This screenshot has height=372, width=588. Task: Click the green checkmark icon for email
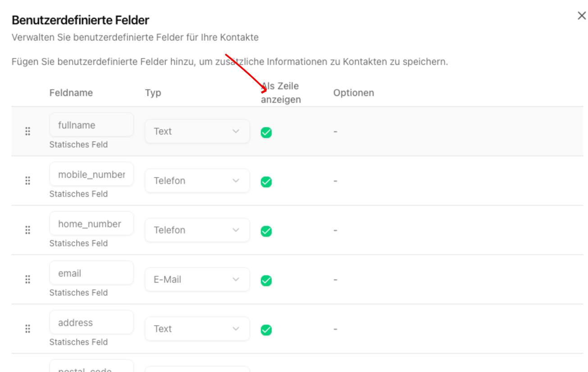(266, 280)
